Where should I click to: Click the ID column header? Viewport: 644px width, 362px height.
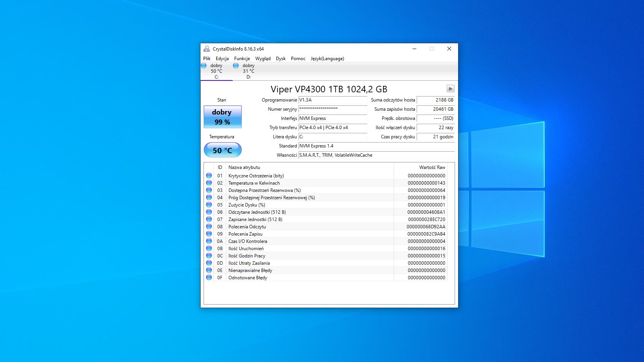tap(220, 167)
